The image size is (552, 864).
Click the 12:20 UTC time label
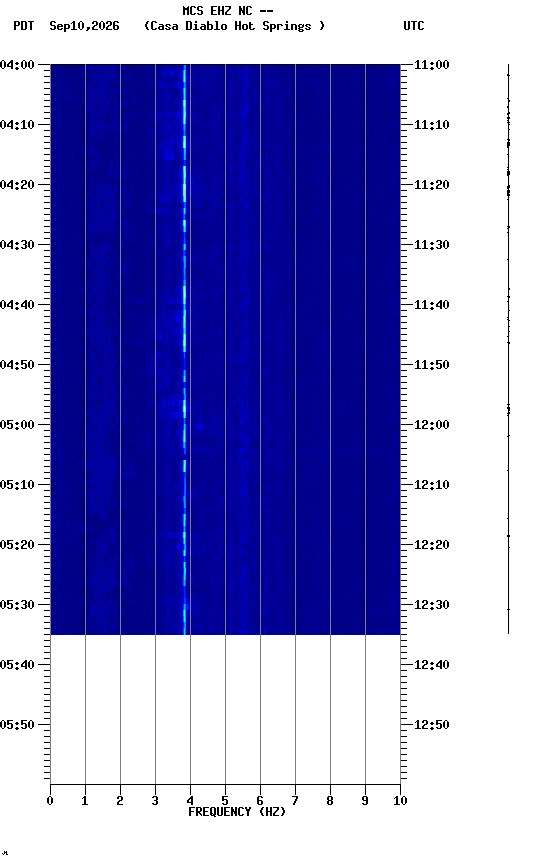pos(432,545)
